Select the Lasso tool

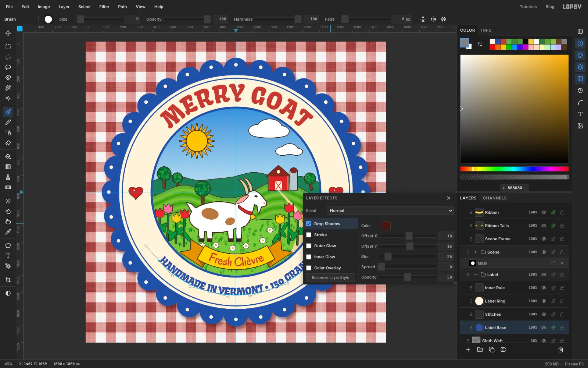coord(8,67)
